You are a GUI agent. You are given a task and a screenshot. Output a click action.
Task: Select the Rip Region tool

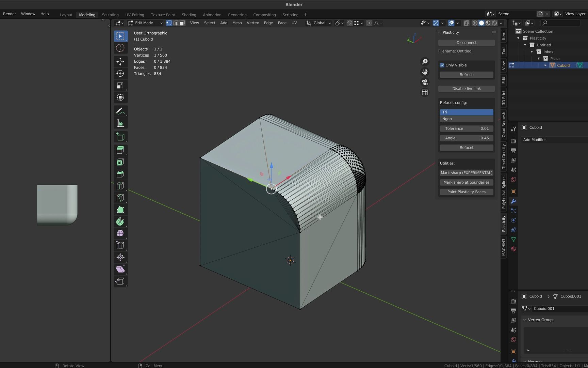point(120,281)
